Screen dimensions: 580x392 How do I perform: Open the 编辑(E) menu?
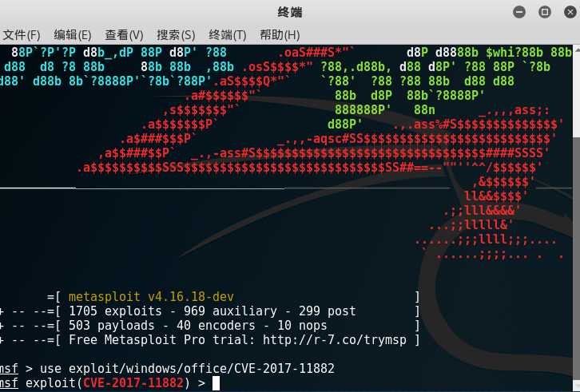[x=73, y=35]
